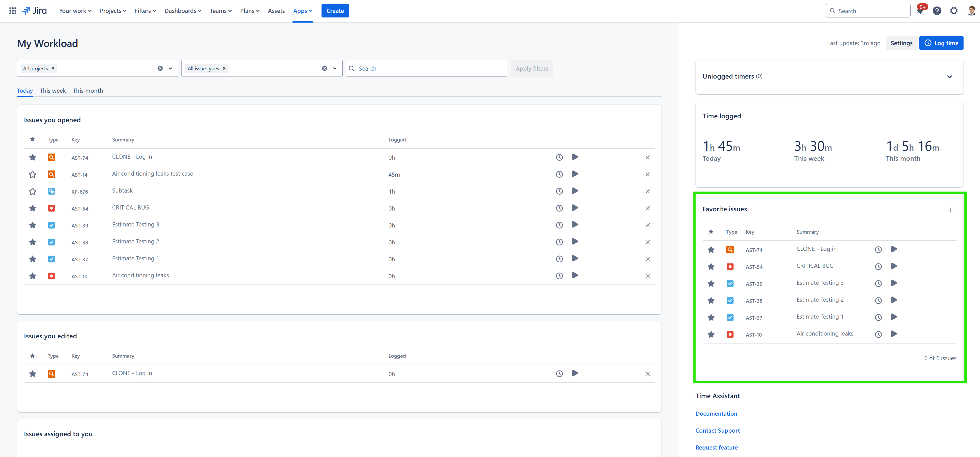Switch to the Today tab

(25, 90)
